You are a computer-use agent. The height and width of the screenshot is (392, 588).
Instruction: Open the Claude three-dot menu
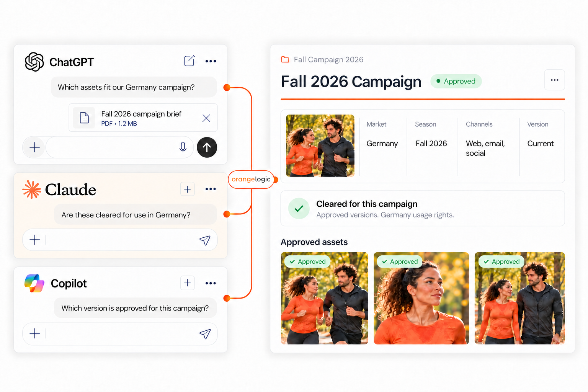211,189
